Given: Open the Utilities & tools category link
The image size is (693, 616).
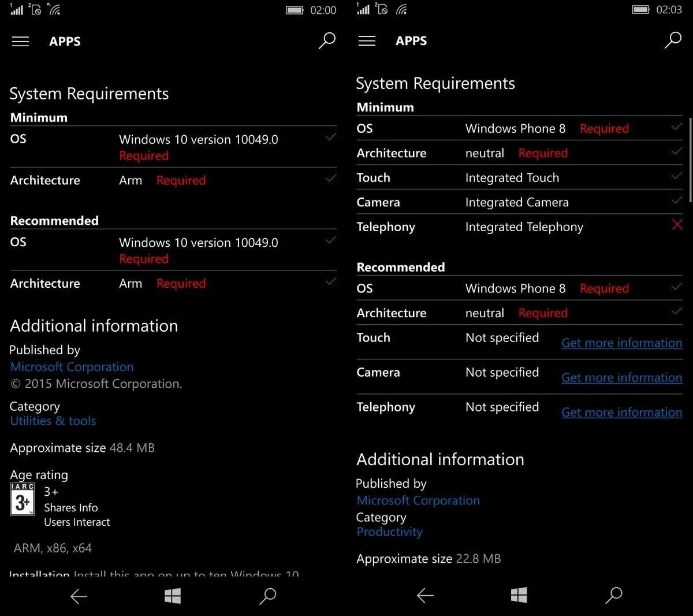Looking at the screenshot, I should (x=53, y=421).
